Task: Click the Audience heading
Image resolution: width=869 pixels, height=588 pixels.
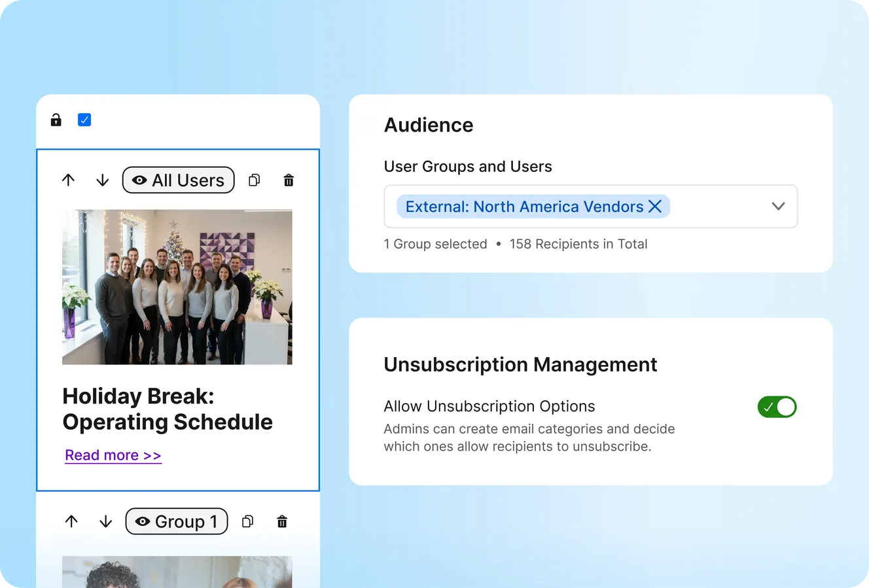Action: [x=429, y=125]
